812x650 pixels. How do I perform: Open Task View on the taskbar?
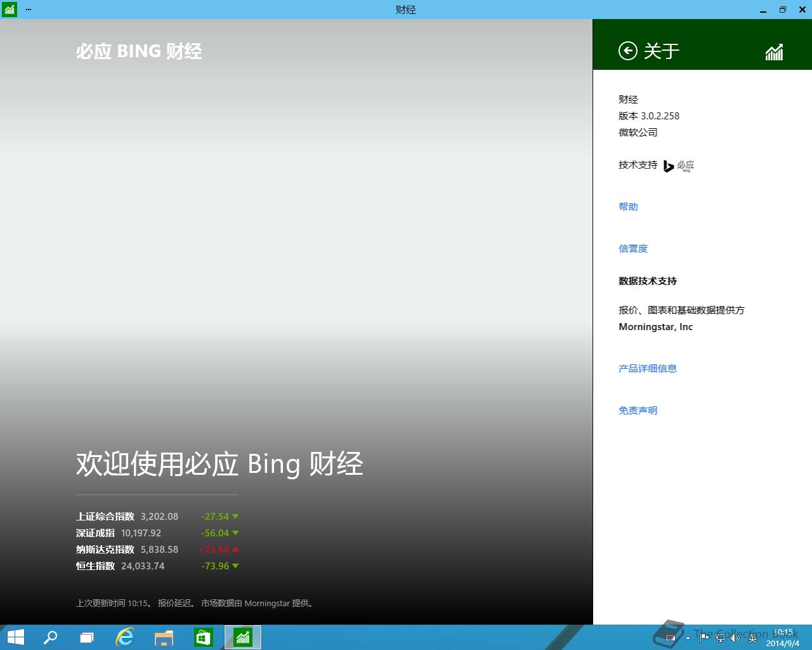87,637
